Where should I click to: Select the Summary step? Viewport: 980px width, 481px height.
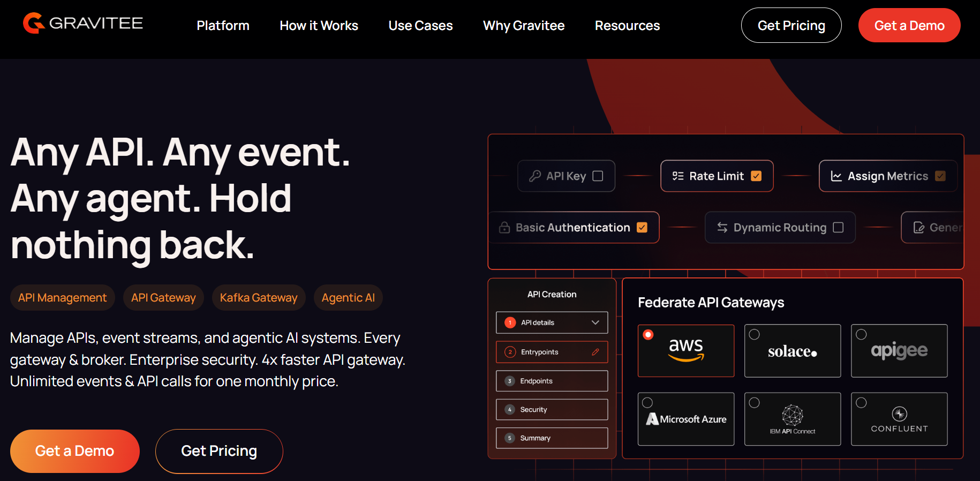point(552,438)
